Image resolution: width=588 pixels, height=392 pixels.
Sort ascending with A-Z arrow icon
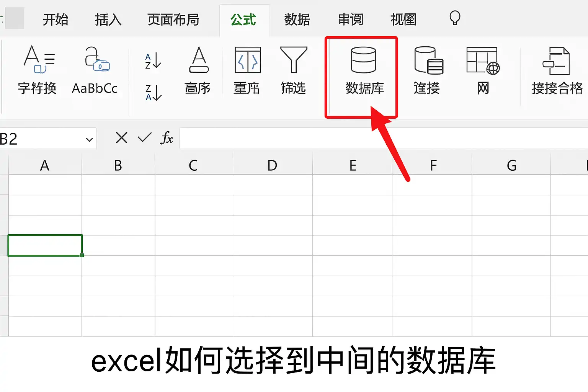click(153, 61)
